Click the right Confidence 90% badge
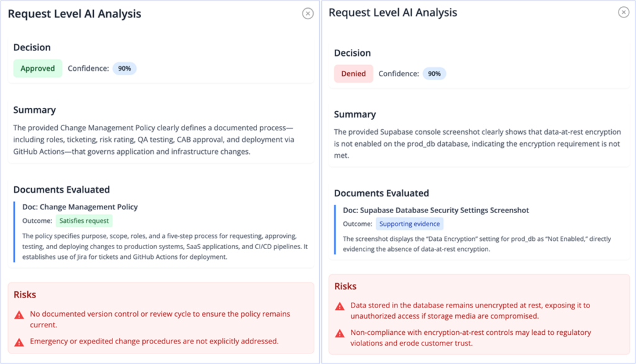Viewport: 636px width, 364px height. point(434,73)
